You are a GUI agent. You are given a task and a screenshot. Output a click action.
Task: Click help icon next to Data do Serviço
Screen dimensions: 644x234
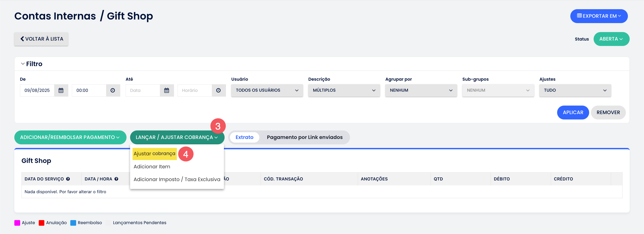[68, 179]
